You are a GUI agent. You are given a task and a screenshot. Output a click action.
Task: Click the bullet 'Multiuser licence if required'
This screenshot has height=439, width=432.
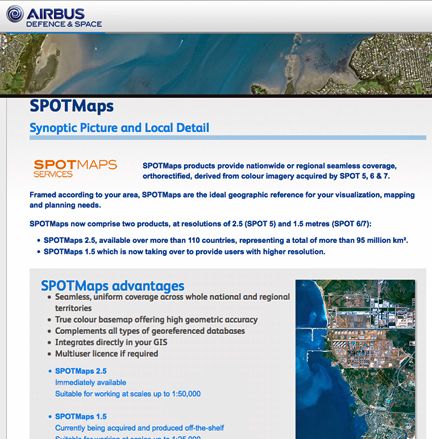[x=106, y=354]
